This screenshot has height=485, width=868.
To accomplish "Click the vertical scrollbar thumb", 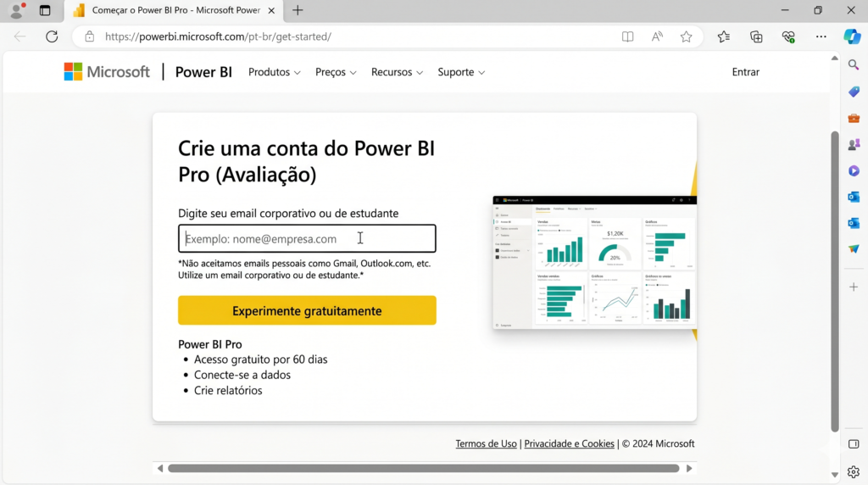I will [x=835, y=282].
